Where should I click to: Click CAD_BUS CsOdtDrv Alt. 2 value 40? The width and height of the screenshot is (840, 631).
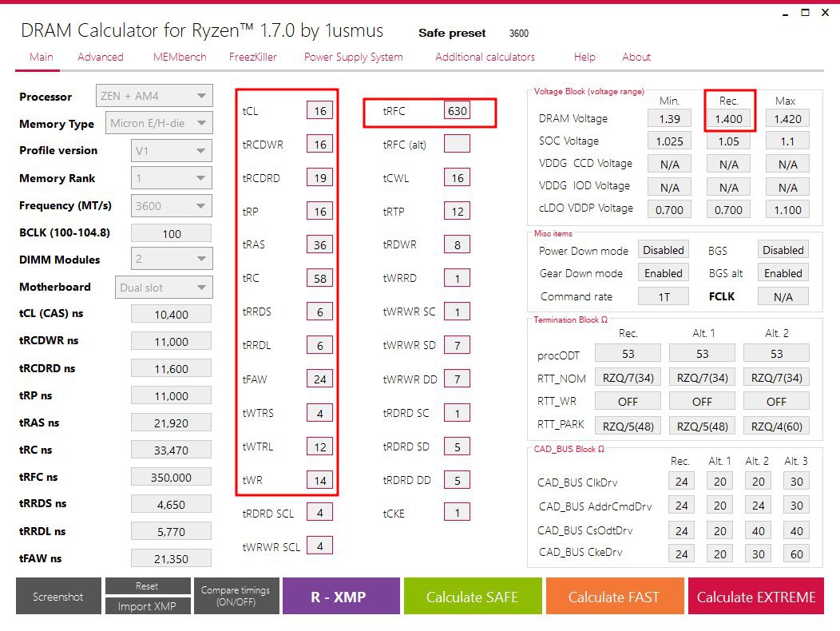click(x=758, y=530)
